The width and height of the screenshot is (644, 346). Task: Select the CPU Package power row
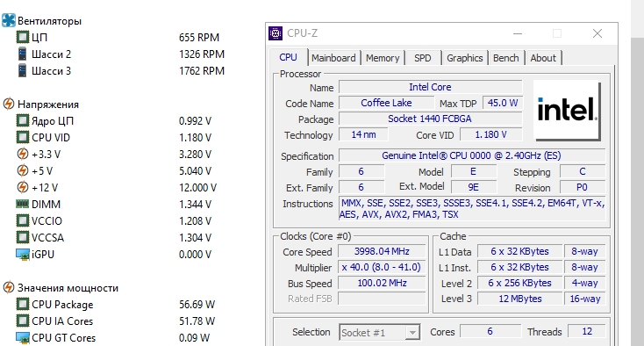point(116,305)
